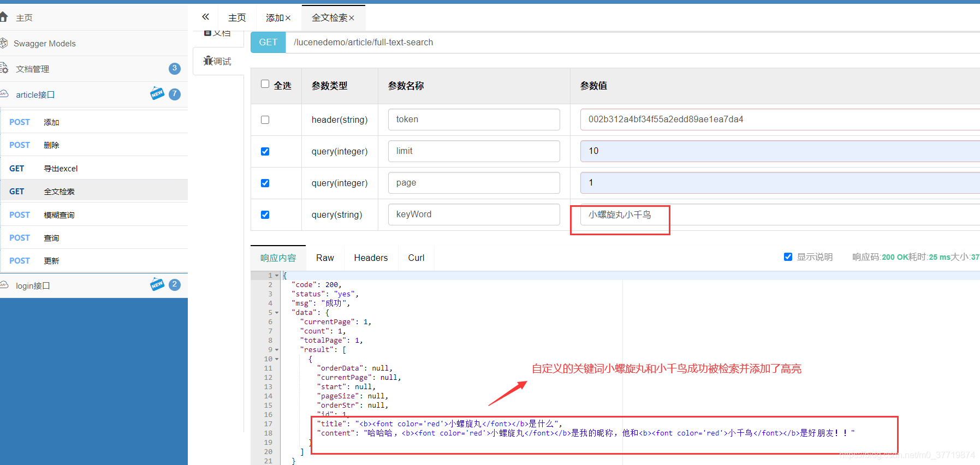Select the GET 全文检索 endpoint
Viewport: 980px width, 465px height.
(94, 191)
